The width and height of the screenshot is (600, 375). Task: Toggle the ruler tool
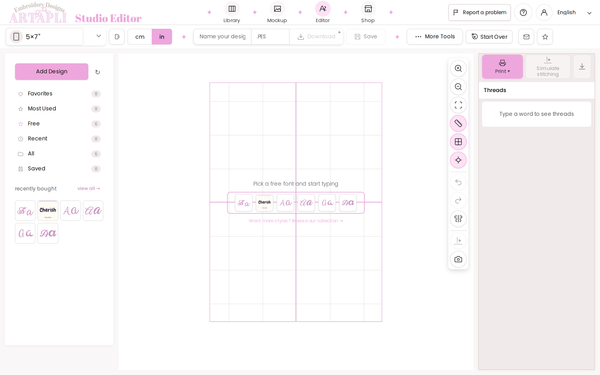458,124
